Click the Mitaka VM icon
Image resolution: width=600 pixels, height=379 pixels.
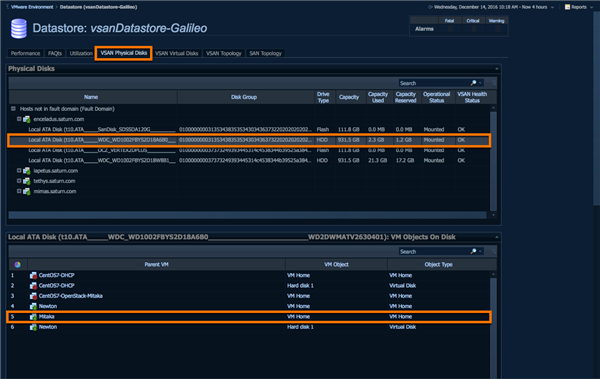point(34,317)
